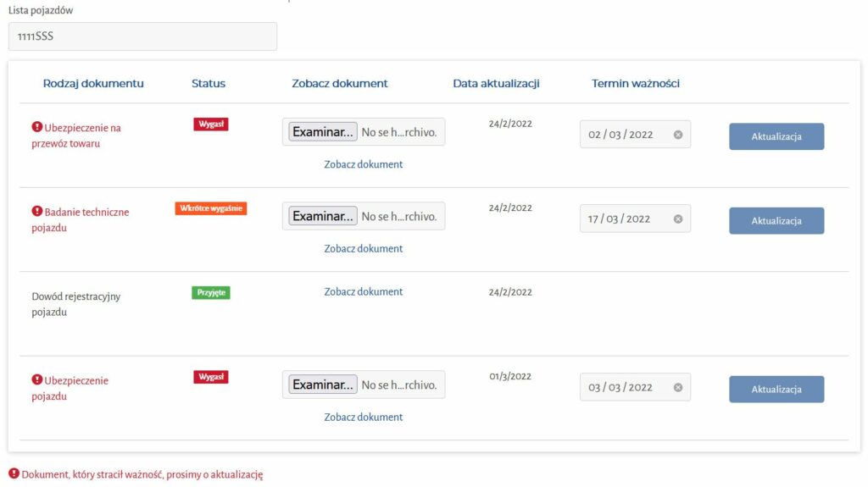The height and width of the screenshot is (487, 868).
Task: Click the Termin ważności column header
Action: (636, 84)
